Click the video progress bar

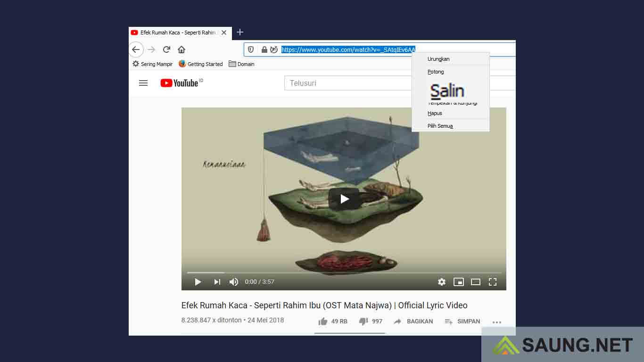coord(344,272)
